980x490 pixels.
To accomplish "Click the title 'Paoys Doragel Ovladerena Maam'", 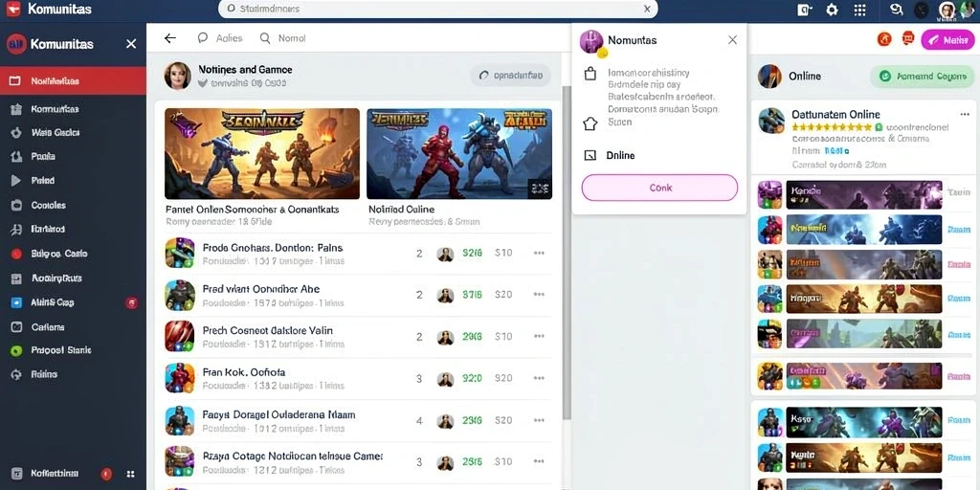I will (x=278, y=414).
